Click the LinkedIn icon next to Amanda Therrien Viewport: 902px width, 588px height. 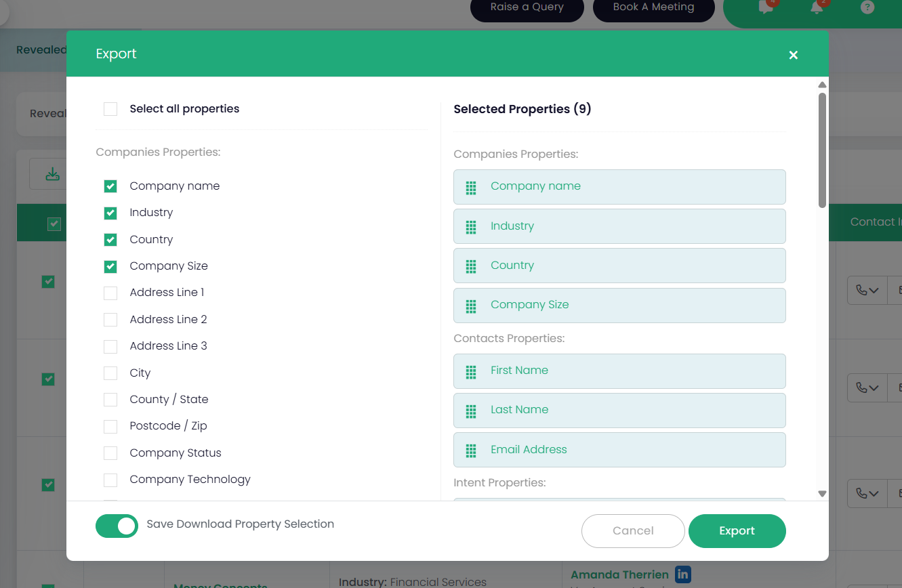683,574
